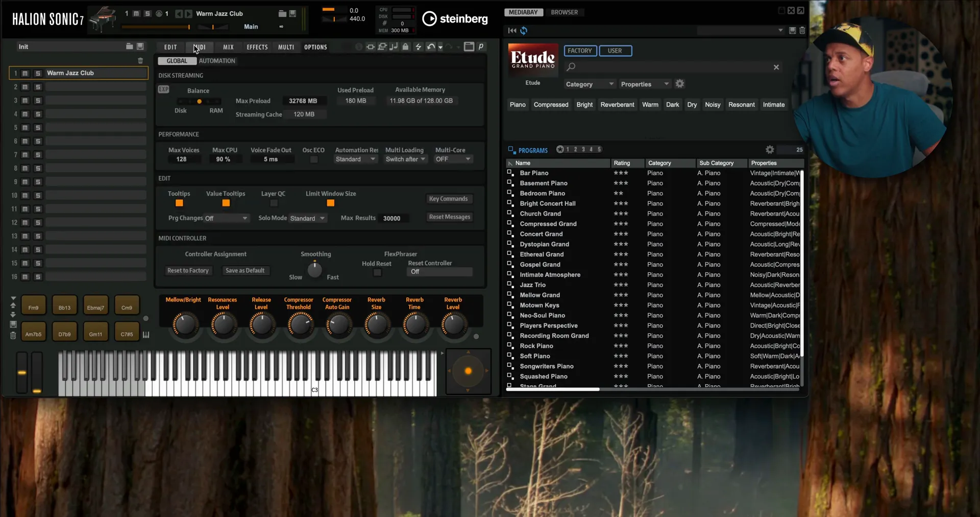Viewport: 980px width, 517px height.
Task: Toggle the Tooltips checkbox
Action: click(x=179, y=203)
